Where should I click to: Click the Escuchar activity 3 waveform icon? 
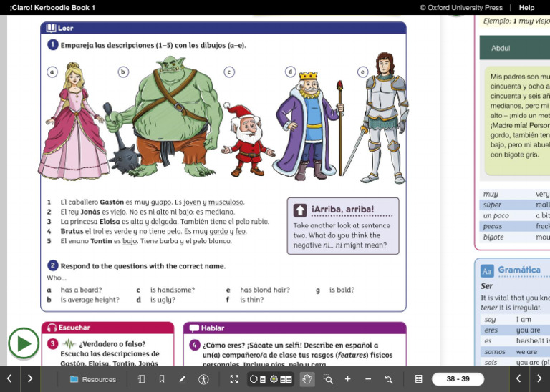point(69,344)
